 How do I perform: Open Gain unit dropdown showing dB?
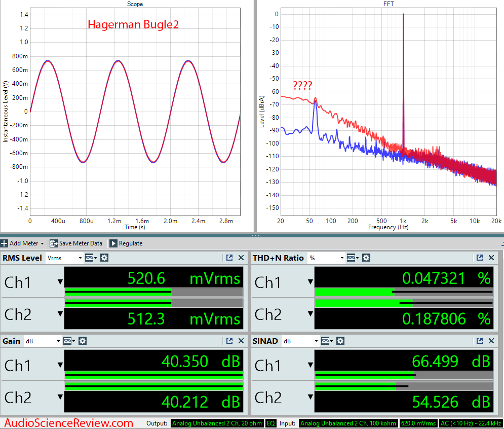click(x=43, y=341)
